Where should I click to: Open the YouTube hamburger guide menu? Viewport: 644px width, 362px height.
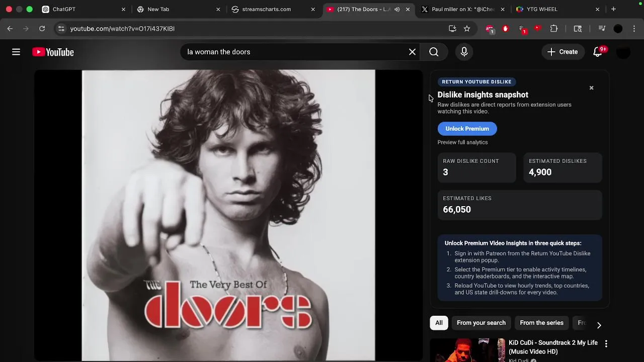[x=16, y=52]
